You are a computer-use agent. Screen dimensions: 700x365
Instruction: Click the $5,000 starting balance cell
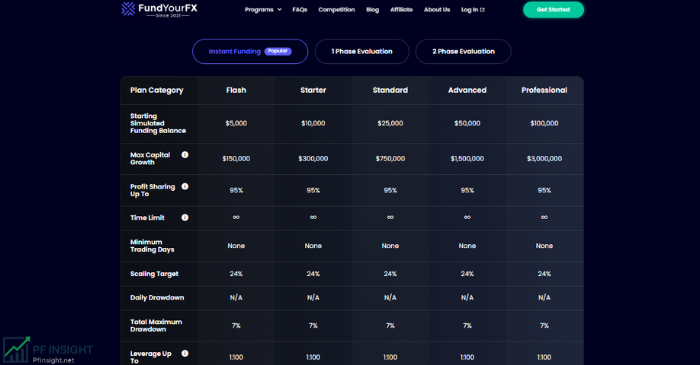point(236,123)
